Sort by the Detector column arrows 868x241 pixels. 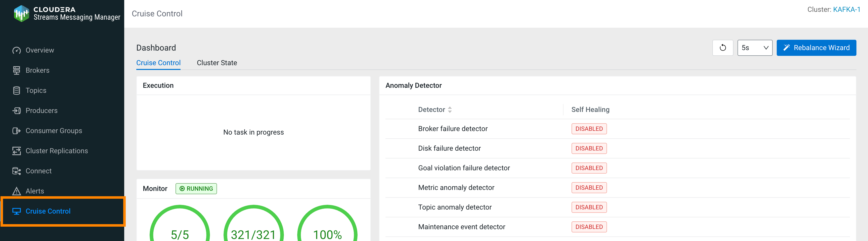click(450, 110)
